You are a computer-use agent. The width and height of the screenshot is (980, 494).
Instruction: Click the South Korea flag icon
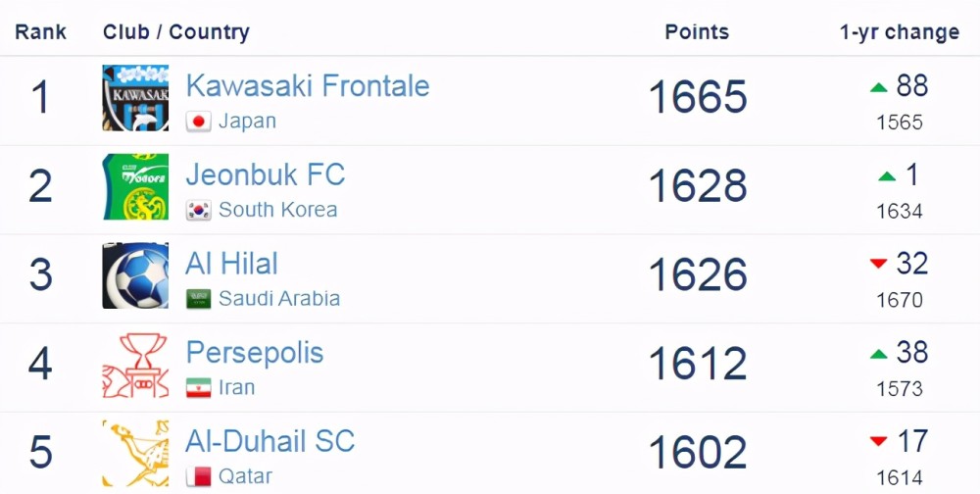(x=198, y=210)
